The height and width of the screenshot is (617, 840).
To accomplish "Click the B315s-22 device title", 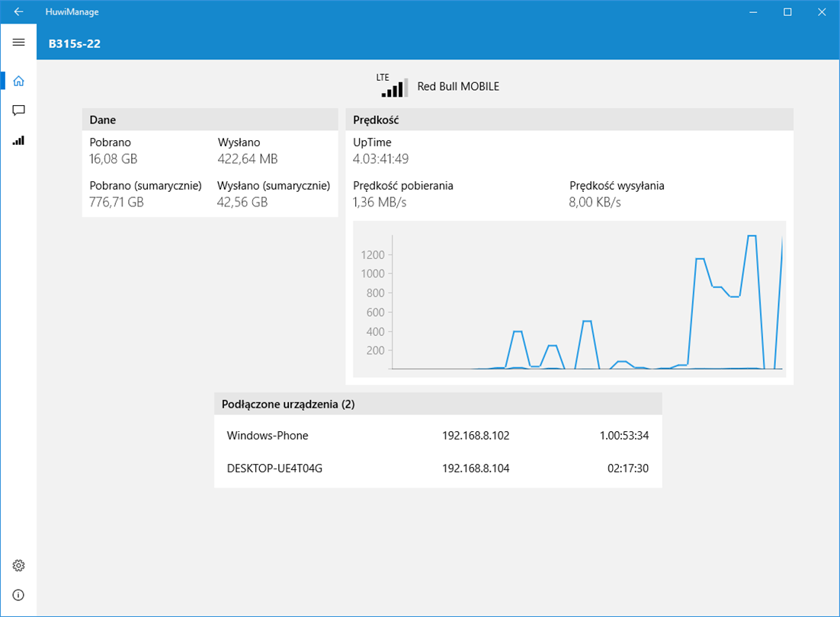I will (75, 44).
